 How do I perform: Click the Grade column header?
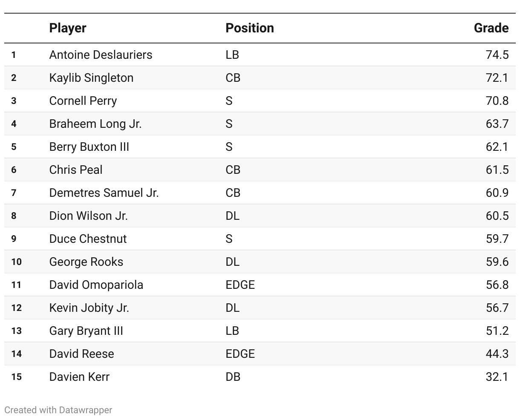pos(491,28)
